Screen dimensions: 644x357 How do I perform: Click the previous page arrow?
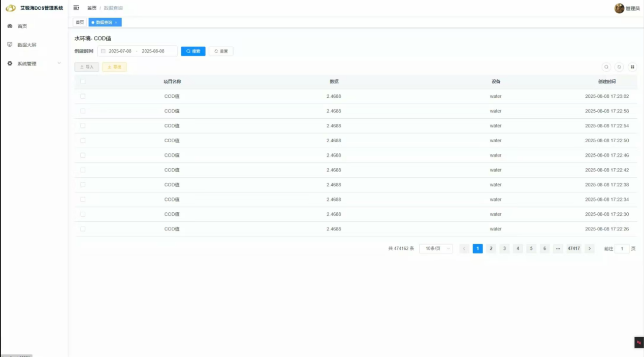[464, 249]
